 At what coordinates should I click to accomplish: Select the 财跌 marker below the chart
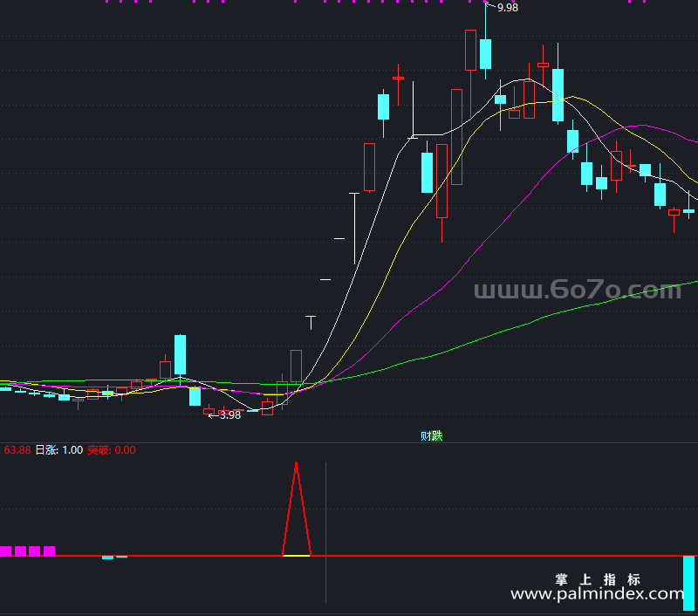click(431, 435)
